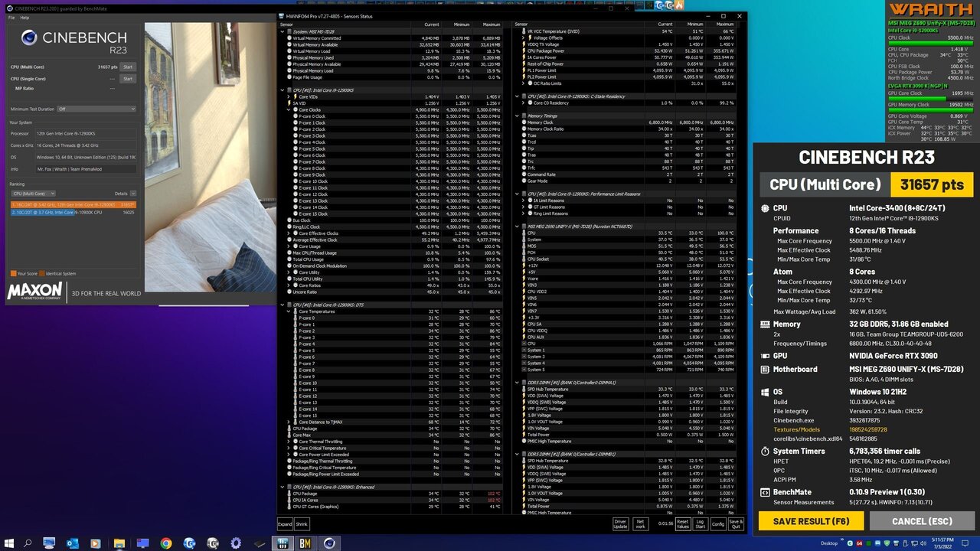The height and width of the screenshot is (551, 980).
Task: Open Google Chrome from the taskbar
Action: (166, 543)
